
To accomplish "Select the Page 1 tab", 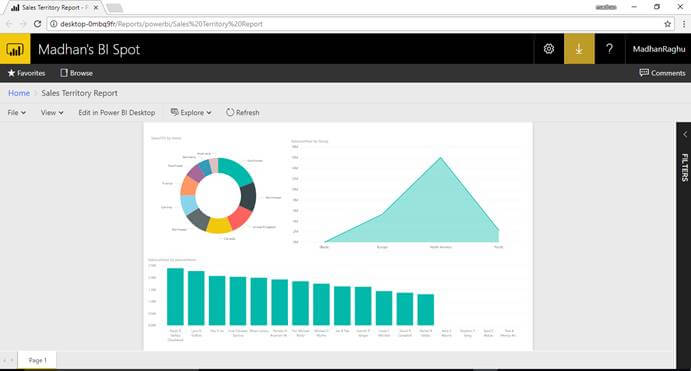I will [x=37, y=360].
